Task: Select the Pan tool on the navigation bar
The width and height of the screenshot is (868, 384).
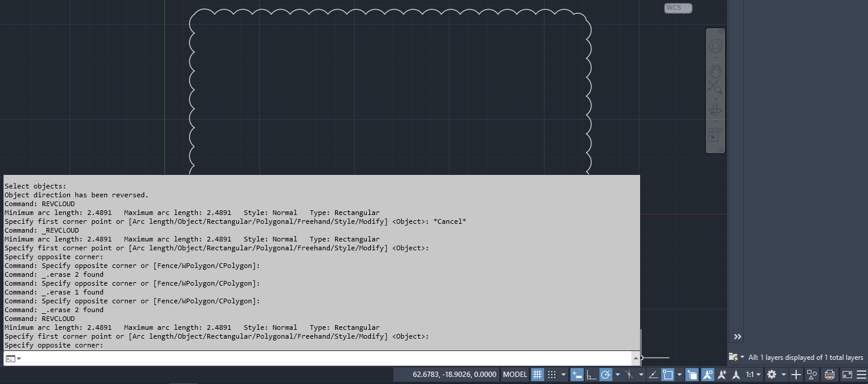Action: (715, 69)
